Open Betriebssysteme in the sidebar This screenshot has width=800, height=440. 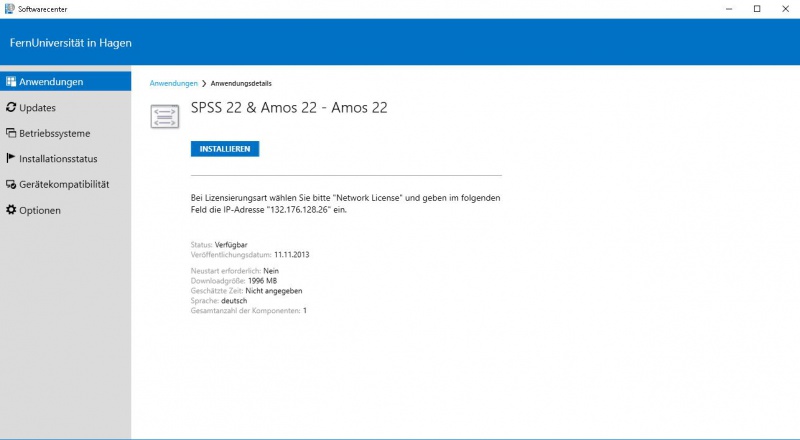click(65, 133)
